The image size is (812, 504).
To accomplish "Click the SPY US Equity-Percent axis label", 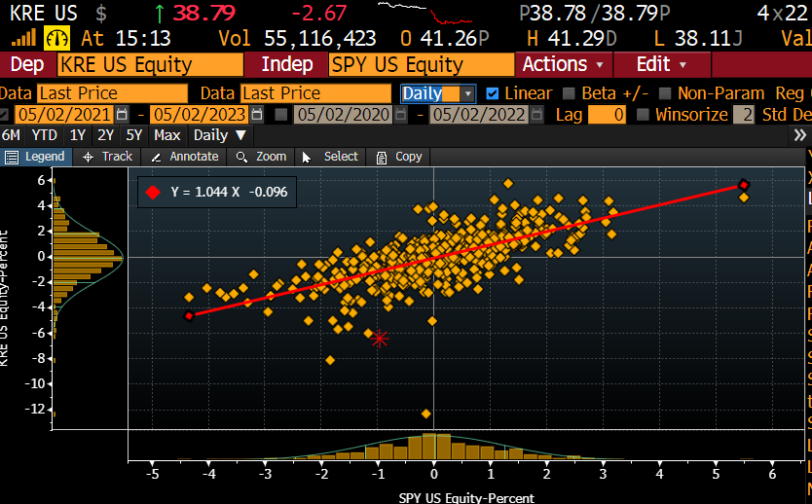I will [466, 498].
